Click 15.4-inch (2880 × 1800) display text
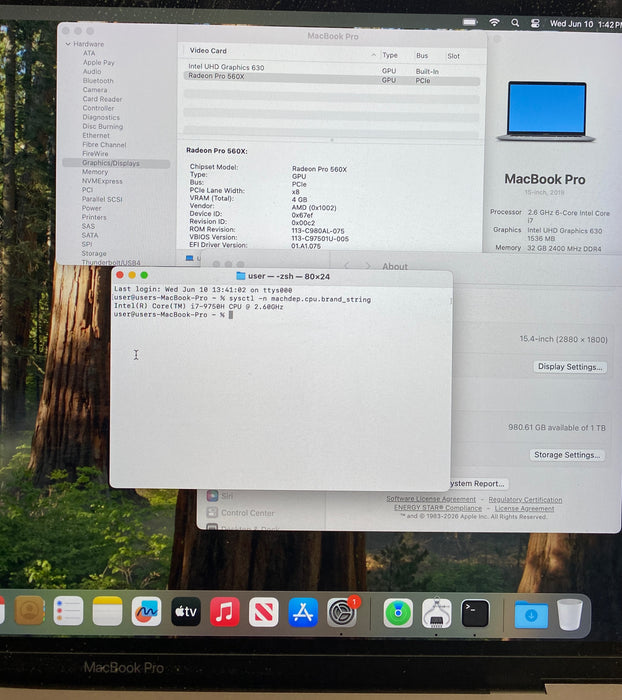The image size is (622, 700). [564, 339]
